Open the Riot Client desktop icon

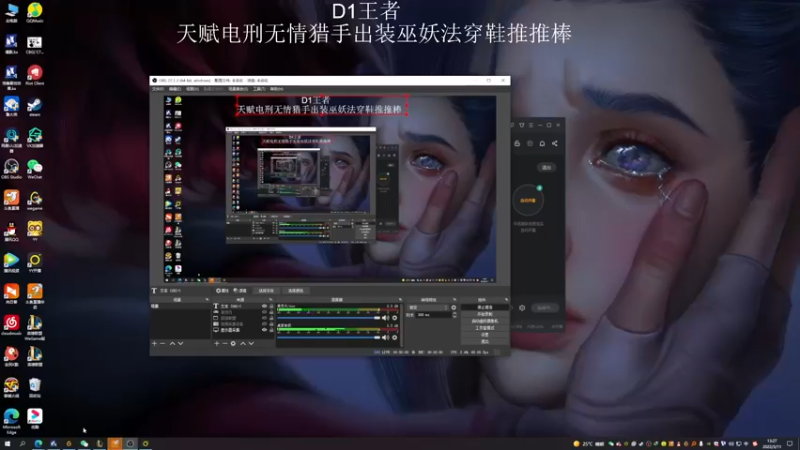pos(35,73)
